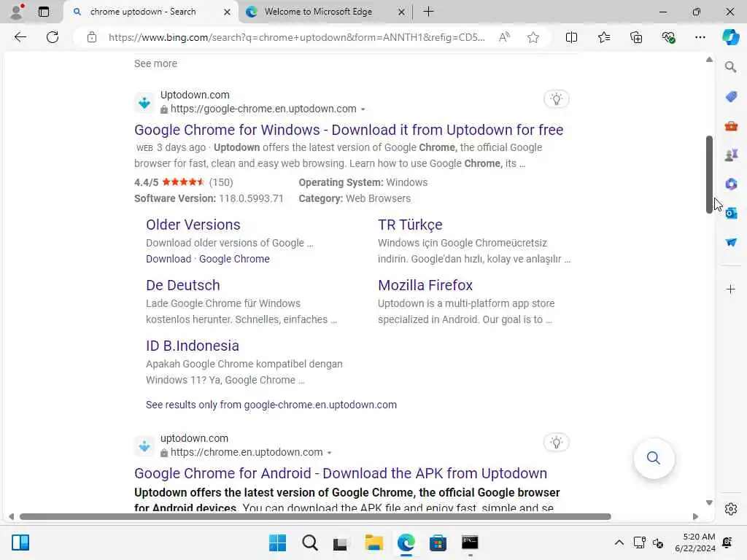Open Google Chrome for Android APK result

tap(341, 472)
